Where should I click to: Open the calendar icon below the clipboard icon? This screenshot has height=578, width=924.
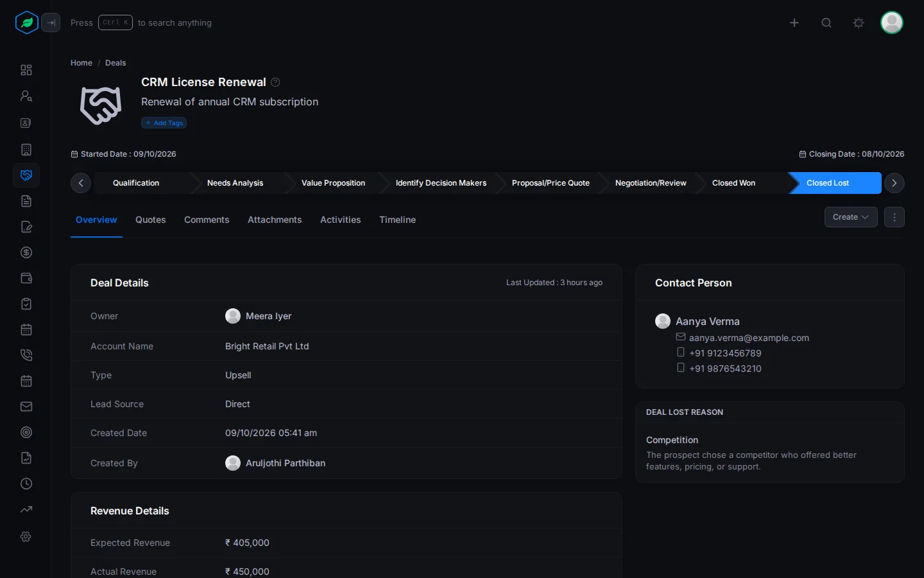pos(26,329)
